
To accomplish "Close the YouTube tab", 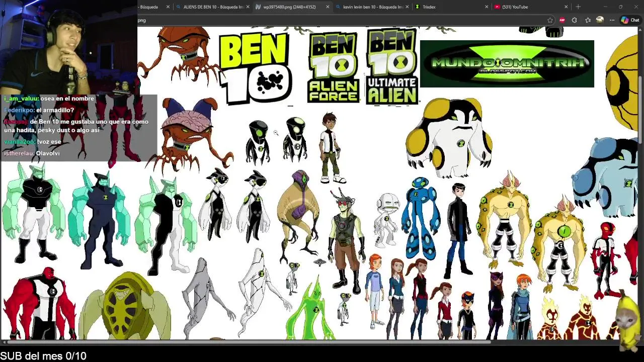I will [566, 7].
